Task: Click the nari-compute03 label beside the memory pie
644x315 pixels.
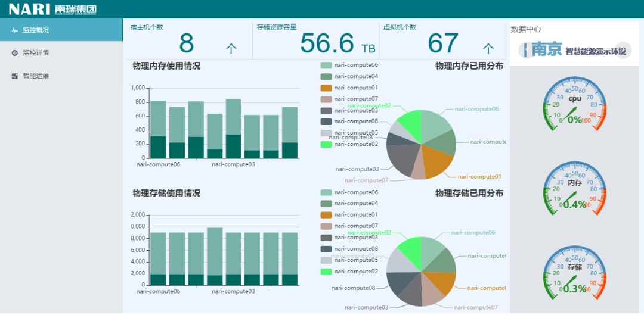Action: click(357, 169)
